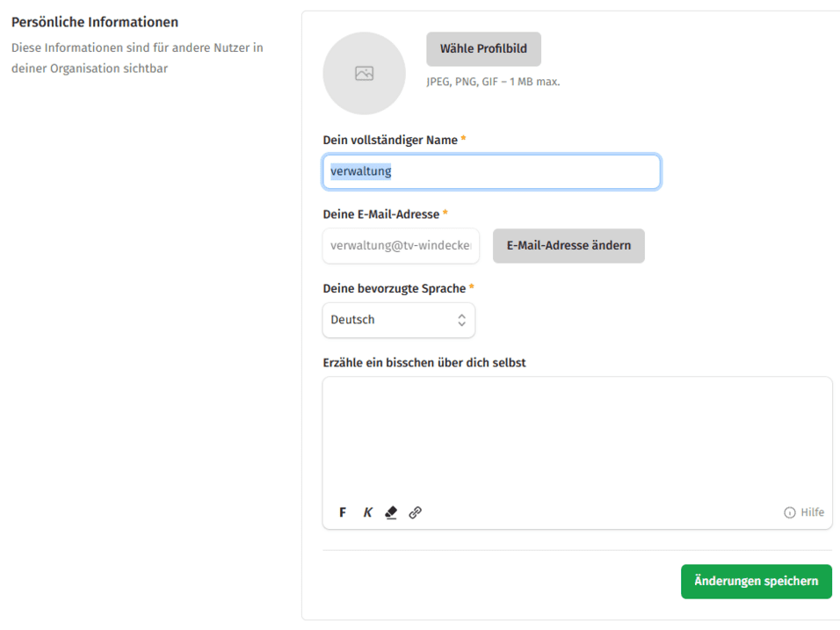Click the eraser clear-formatting icon
840x630 pixels.
[x=391, y=512]
